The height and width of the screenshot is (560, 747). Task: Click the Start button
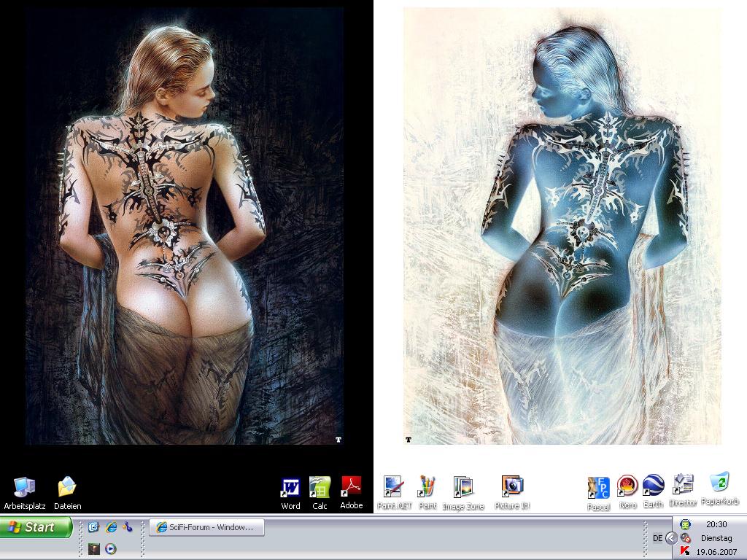point(36,527)
